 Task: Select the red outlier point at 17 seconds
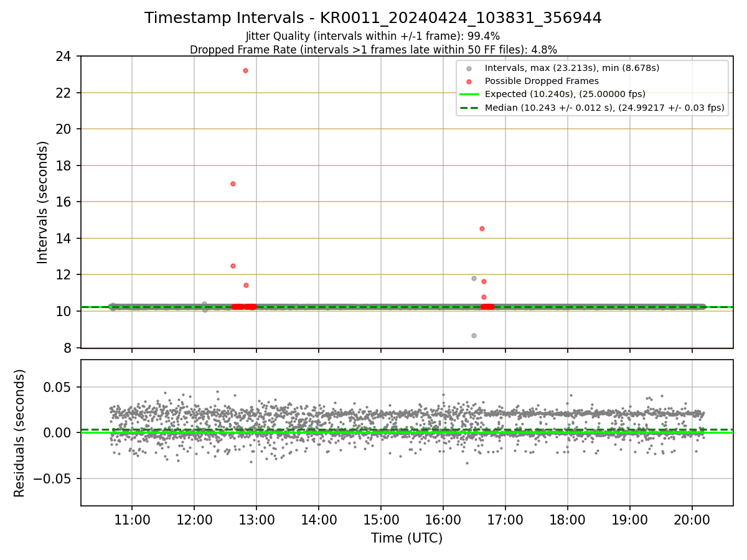[233, 184]
